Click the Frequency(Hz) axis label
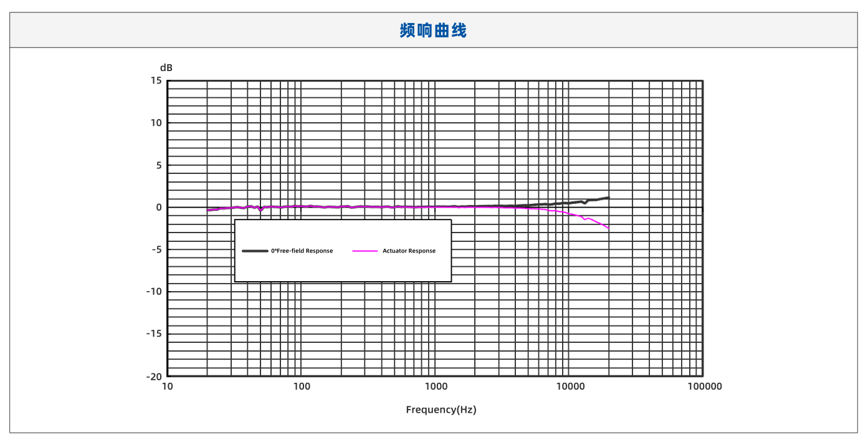Viewport: 868px width, 442px height. coord(441,410)
